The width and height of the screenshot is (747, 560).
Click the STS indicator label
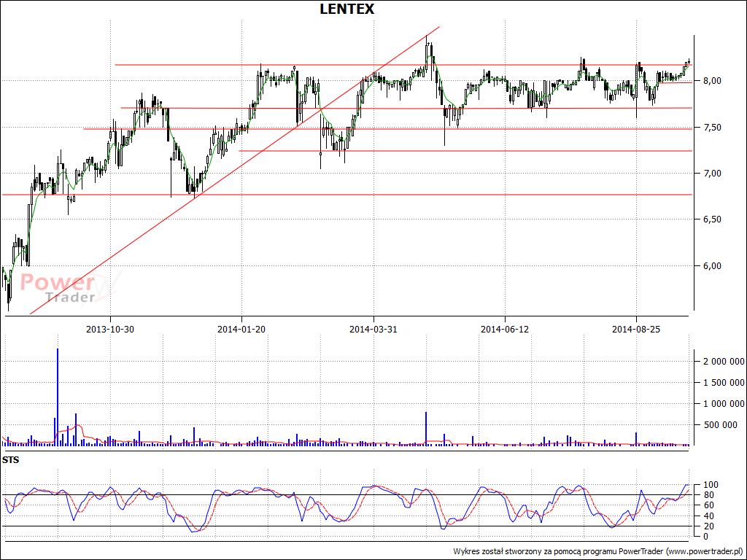pyautogui.click(x=10, y=460)
